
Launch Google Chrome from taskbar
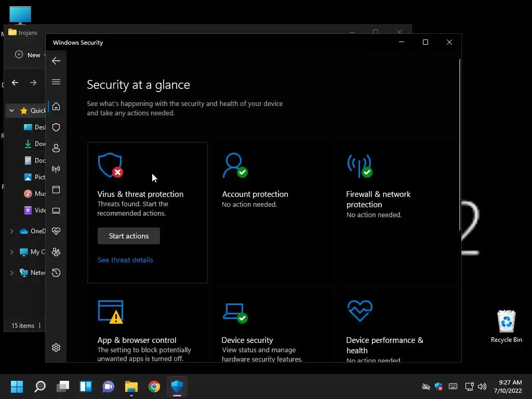tap(154, 387)
